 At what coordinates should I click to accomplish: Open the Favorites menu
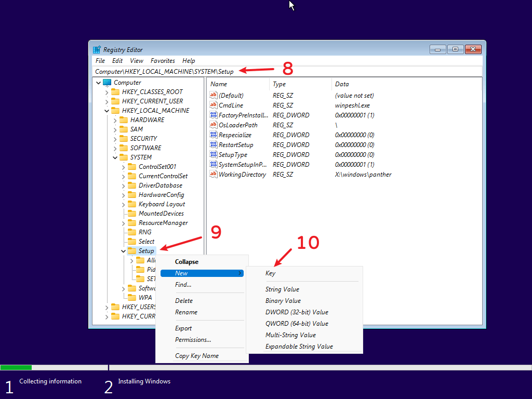tap(163, 61)
